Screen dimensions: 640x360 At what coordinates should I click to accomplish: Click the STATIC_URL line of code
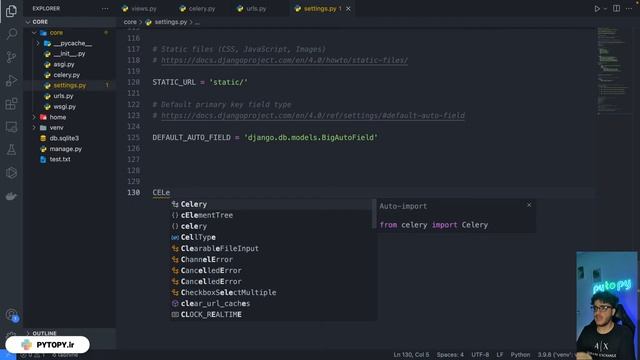pyautogui.click(x=200, y=82)
